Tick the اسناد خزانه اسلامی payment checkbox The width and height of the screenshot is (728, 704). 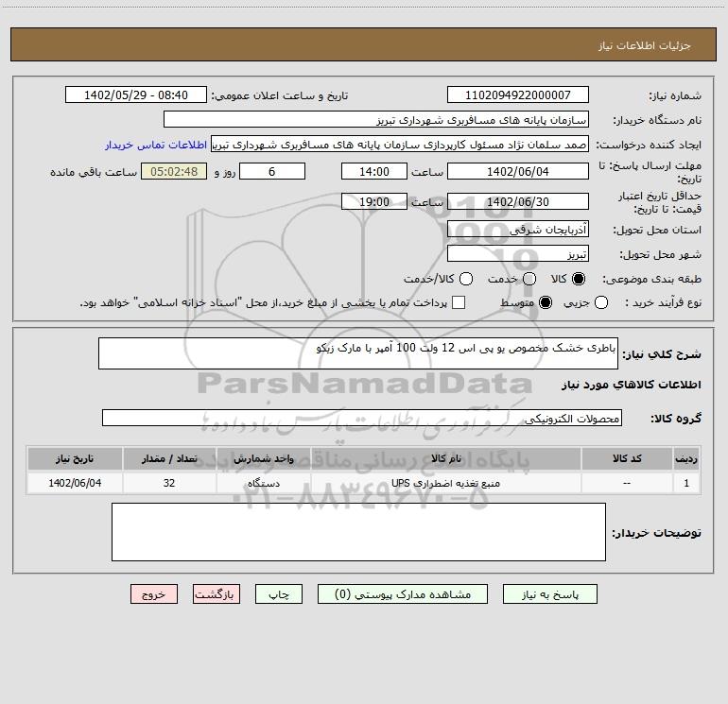pyautogui.click(x=459, y=302)
